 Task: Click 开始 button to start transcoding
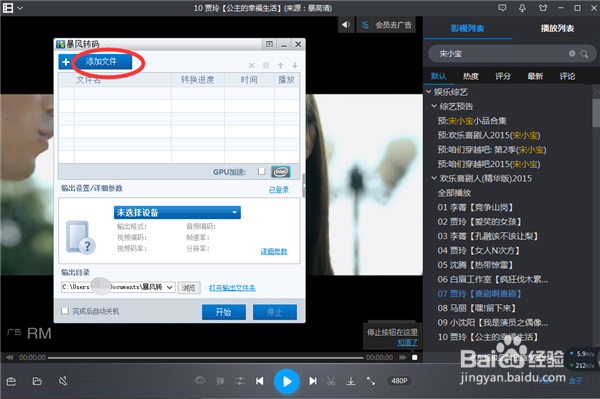[x=224, y=312]
